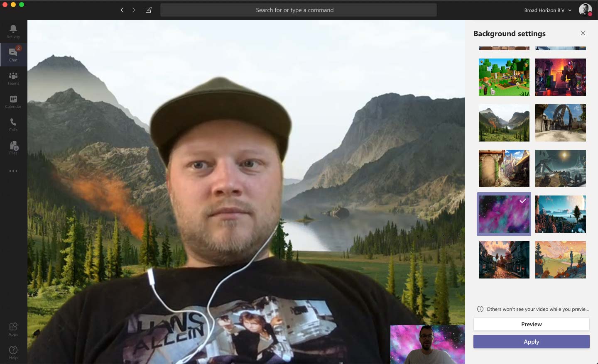
Task: Click the new chat compose icon
Action: point(149,10)
